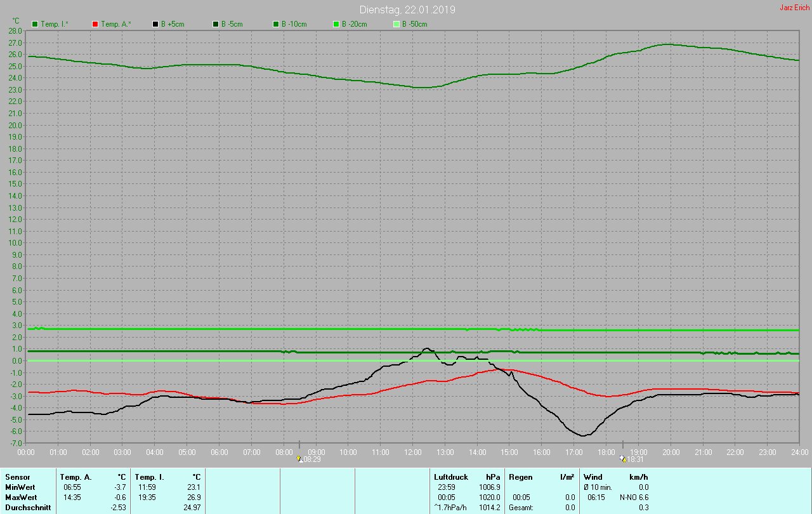Click the 'Wind' column header
Screen dimensions: 812x514
(593, 477)
